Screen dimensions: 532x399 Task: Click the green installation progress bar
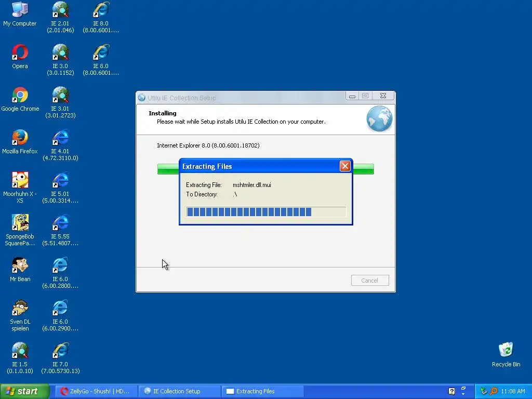(363, 169)
